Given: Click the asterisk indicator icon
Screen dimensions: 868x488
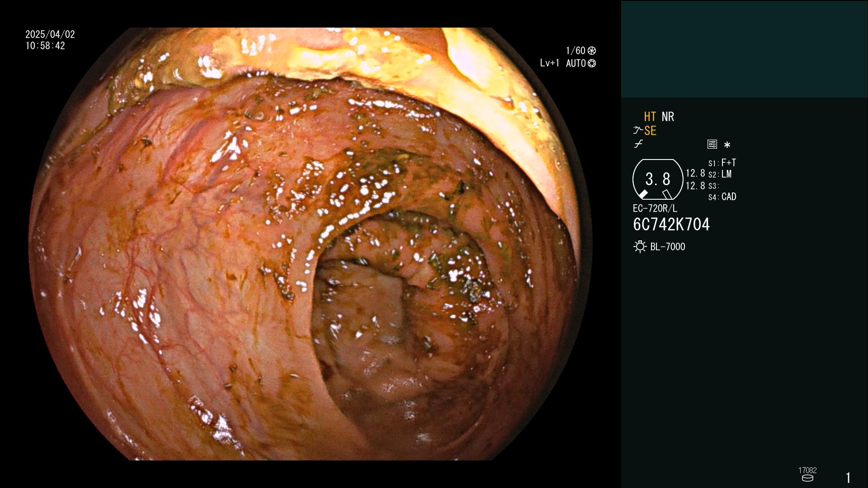Looking at the screenshot, I should point(727,145).
